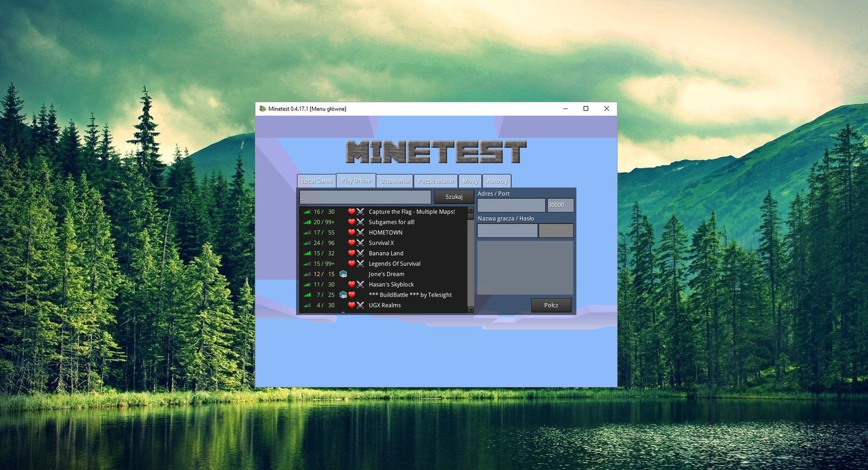Click the heart icon beside Legends Of Survival
Image resolution: width=868 pixels, height=470 pixels.
click(352, 263)
